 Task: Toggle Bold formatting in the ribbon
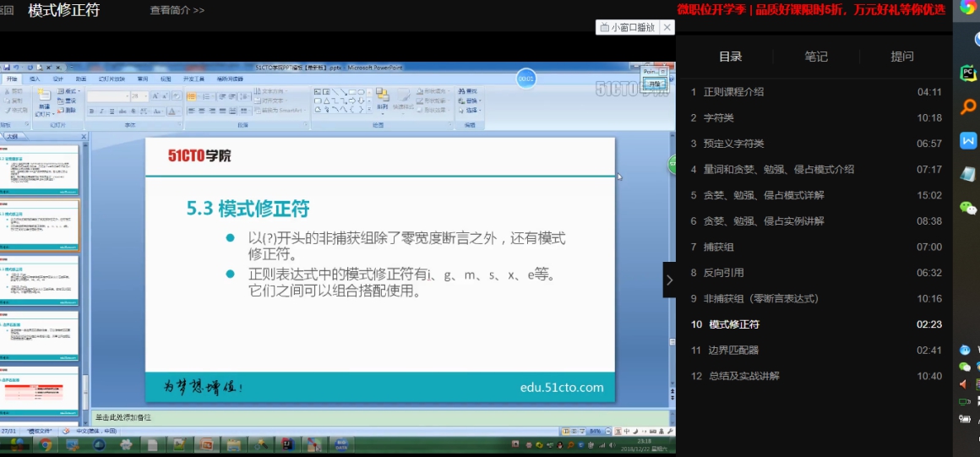tap(91, 112)
